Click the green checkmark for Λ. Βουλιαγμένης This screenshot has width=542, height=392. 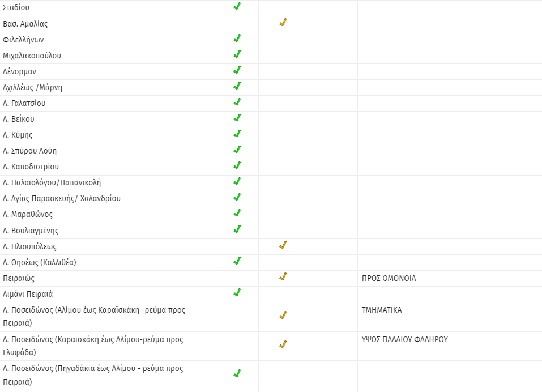237,229
